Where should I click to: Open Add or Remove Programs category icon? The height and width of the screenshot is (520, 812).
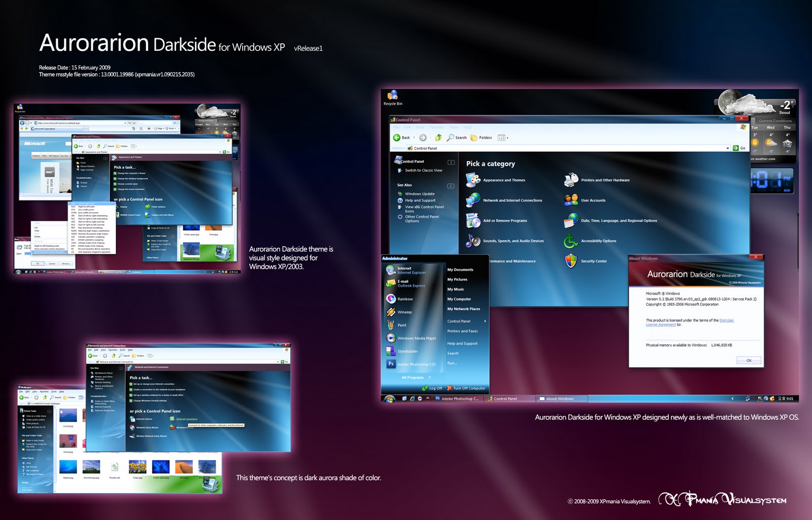[x=473, y=220]
